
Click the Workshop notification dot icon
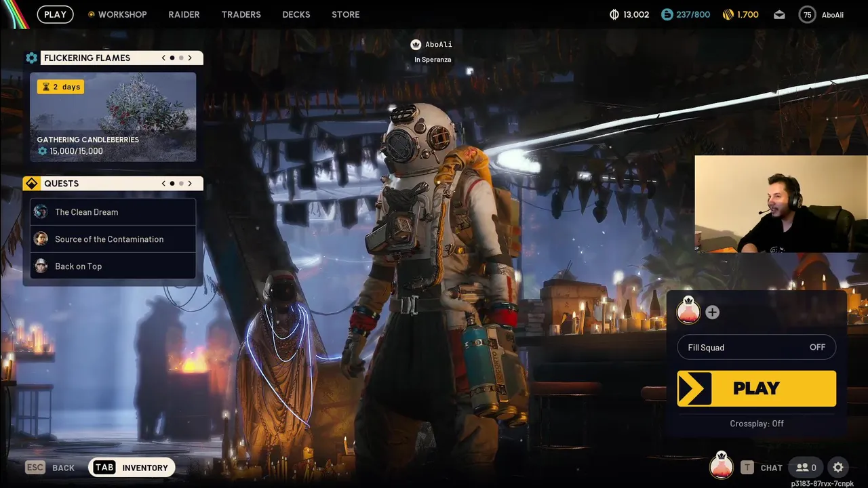[x=92, y=14]
